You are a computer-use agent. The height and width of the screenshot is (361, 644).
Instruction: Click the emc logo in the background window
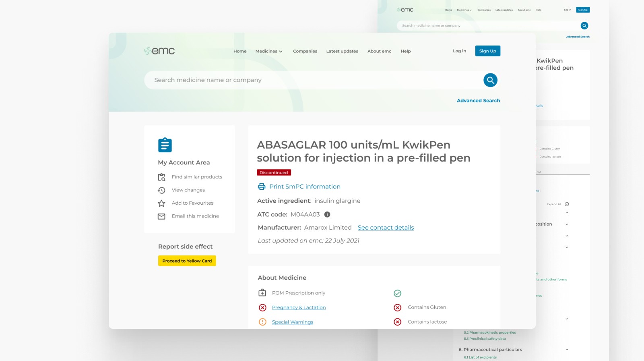(x=405, y=10)
